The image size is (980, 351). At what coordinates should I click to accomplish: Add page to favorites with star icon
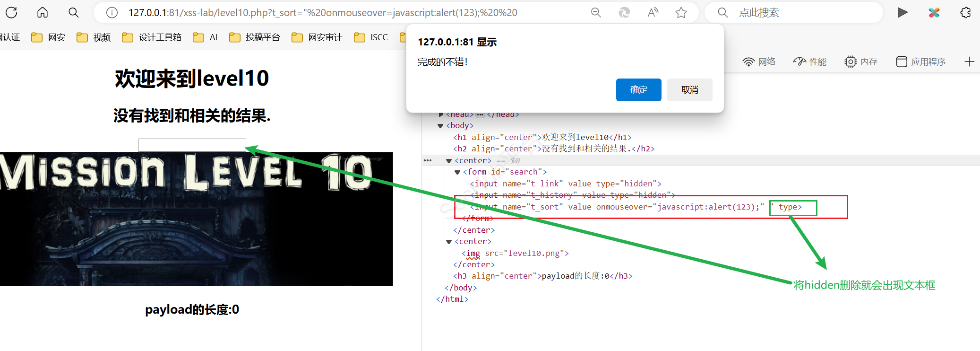pyautogui.click(x=681, y=13)
